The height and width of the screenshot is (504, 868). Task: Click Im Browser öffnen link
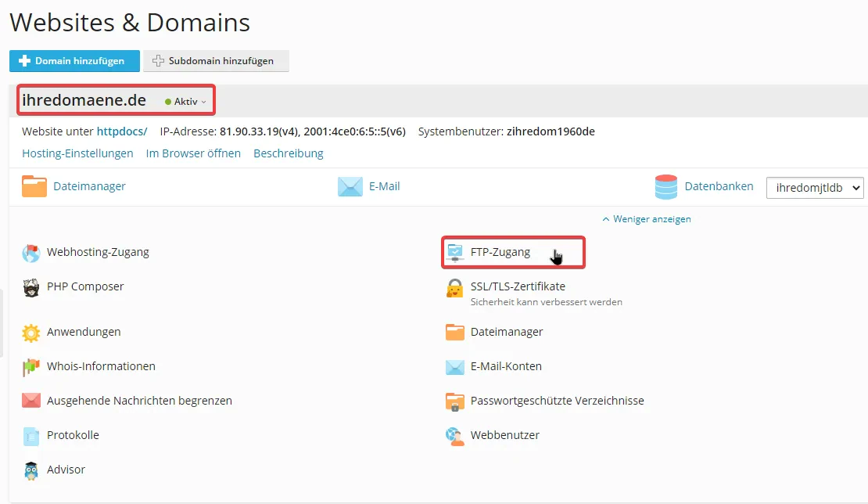[x=193, y=153]
